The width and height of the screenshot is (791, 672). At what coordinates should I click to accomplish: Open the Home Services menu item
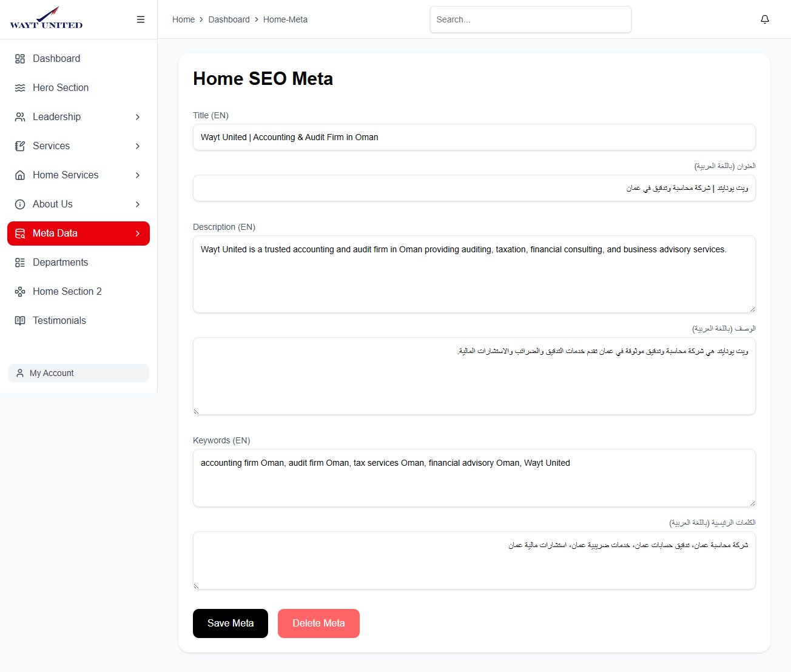point(78,175)
